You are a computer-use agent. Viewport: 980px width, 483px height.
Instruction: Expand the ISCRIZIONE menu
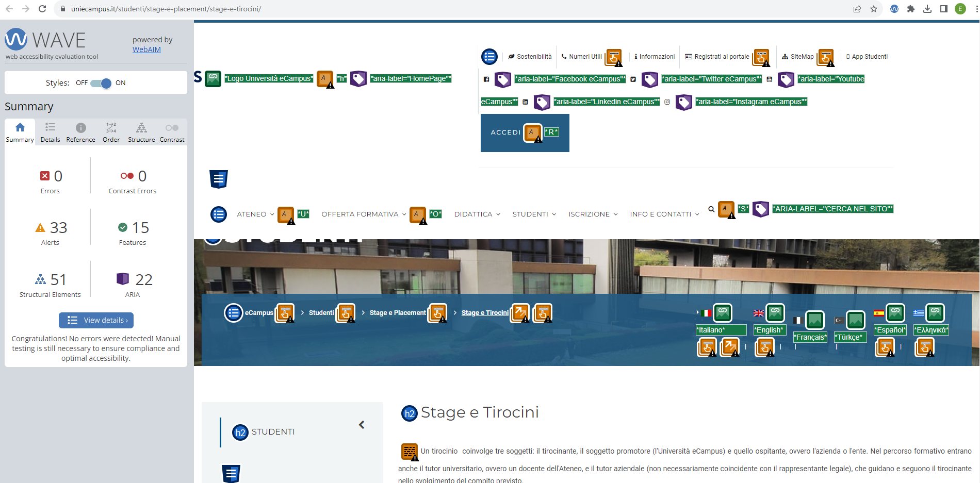click(x=593, y=214)
